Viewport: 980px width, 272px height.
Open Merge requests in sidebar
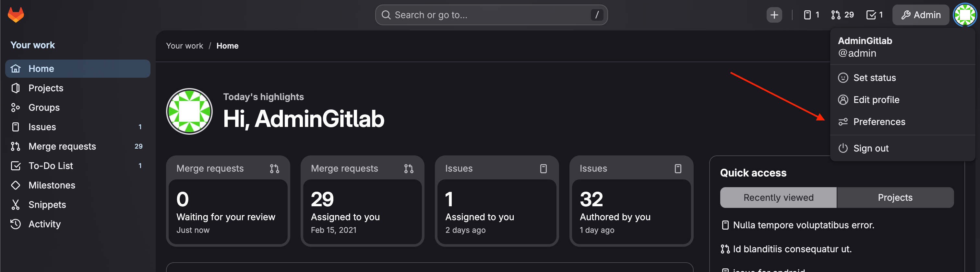(x=78, y=146)
